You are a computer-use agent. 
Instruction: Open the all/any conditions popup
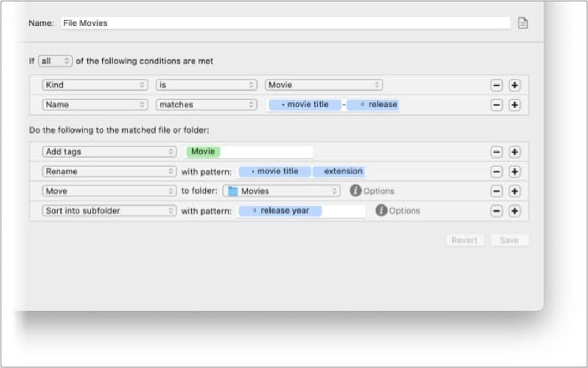55,61
